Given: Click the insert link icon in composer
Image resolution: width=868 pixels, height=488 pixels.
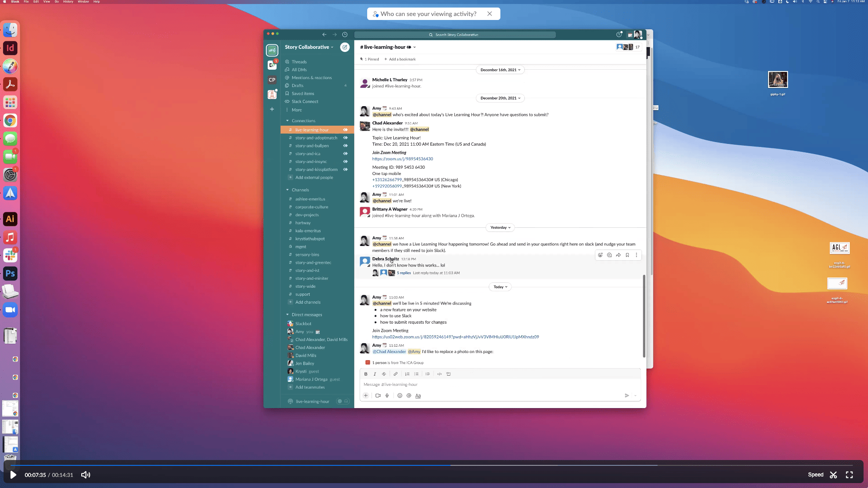Looking at the screenshot, I should coord(396,374).
